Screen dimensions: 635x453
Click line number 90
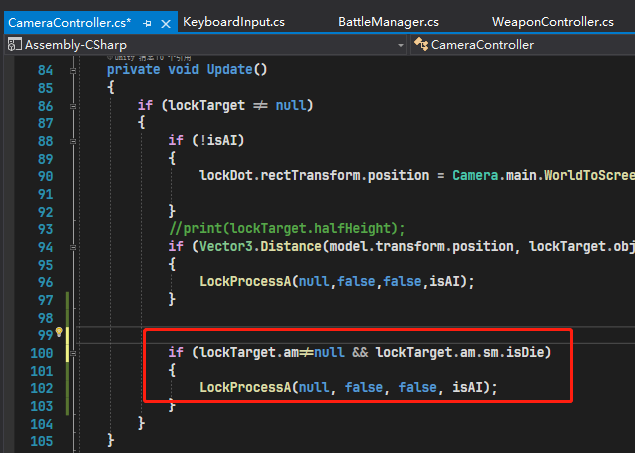45,177
